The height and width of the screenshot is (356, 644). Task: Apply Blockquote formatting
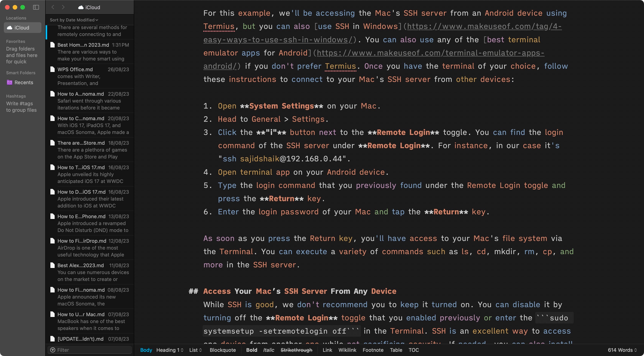[223, 350]
